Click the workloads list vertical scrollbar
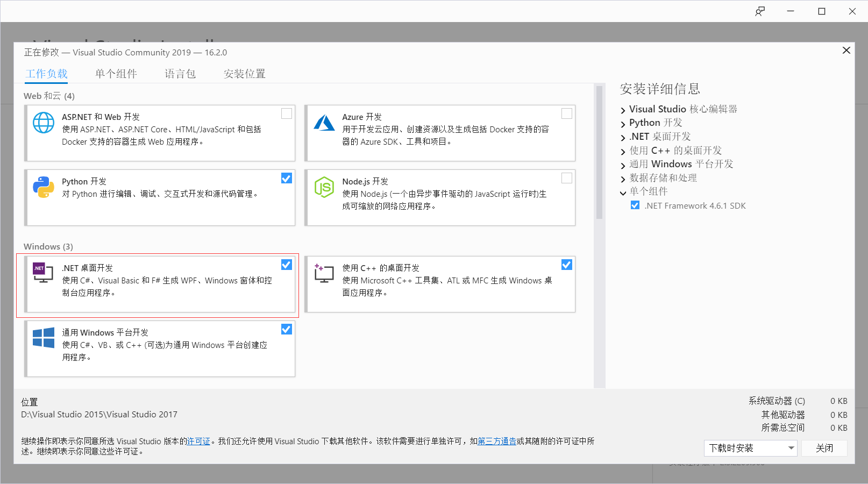The width and height of the screenshot is (868, 484). coord(599,152)
